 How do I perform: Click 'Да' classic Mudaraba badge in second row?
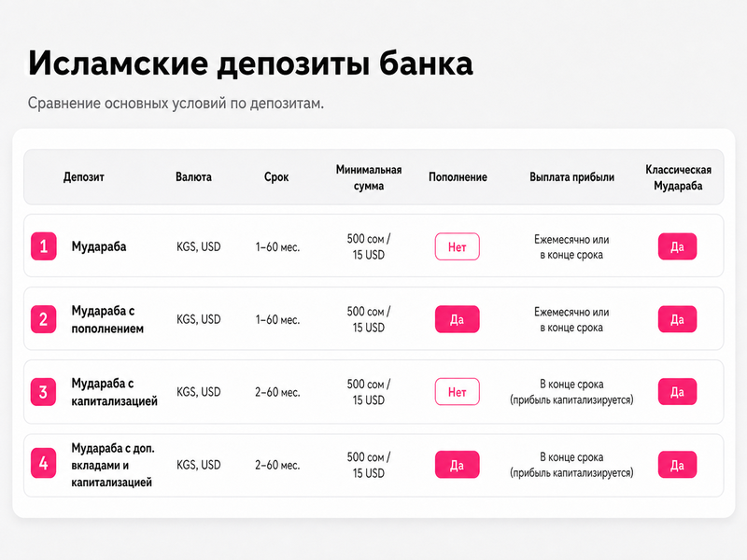(678, 319)
